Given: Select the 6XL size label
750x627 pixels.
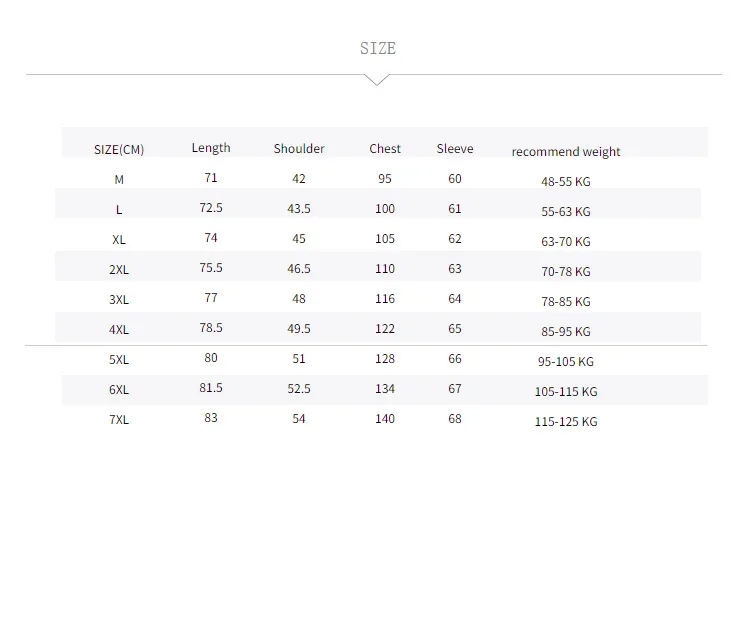Looking at the screenshot, I should [x=119, y=390].
